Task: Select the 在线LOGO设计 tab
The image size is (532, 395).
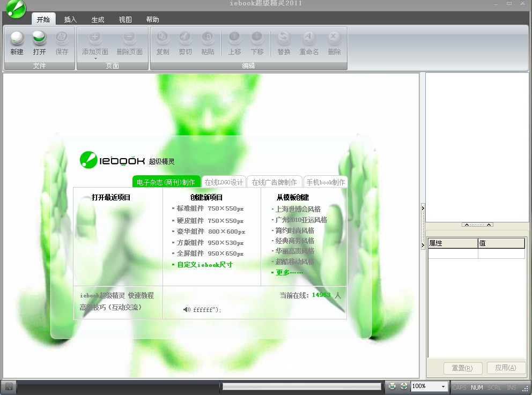Action: tap(224, 182)
